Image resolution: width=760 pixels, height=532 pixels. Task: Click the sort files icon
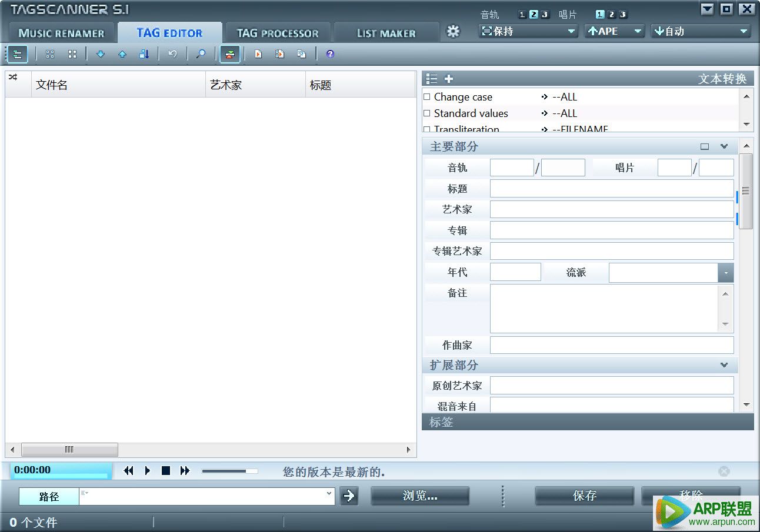pos(144,53)
